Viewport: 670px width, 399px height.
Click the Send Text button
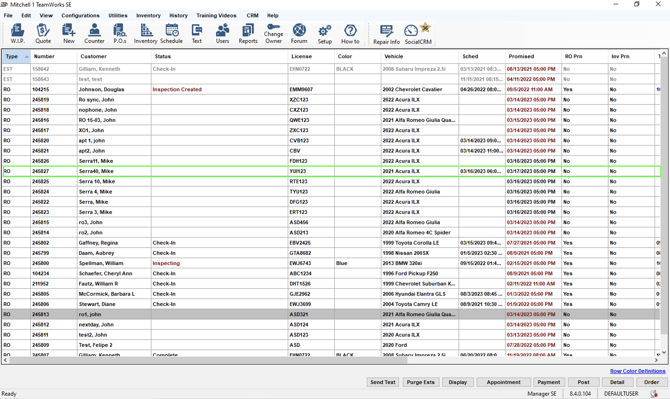(x=383, y=382)
